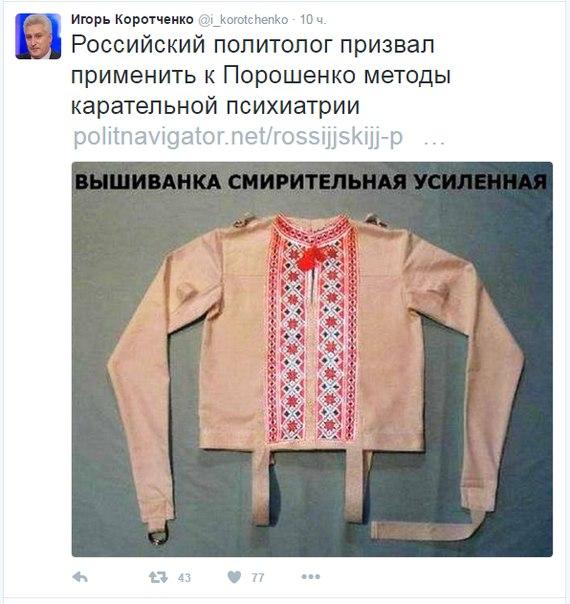The image size is (570, 604).
Task: Click the red pompom tassel at the shirt collar
Action: 311,257
